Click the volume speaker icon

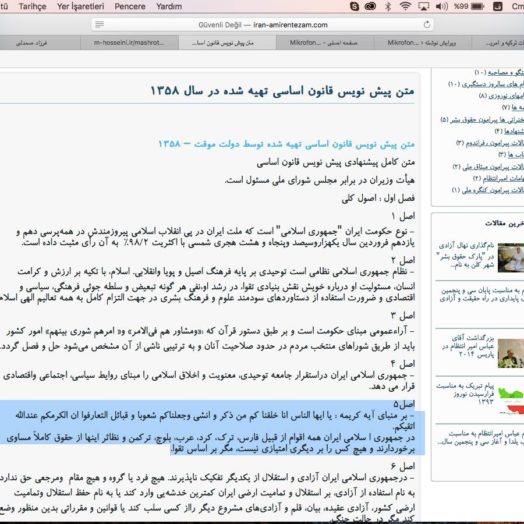point(441,6)
